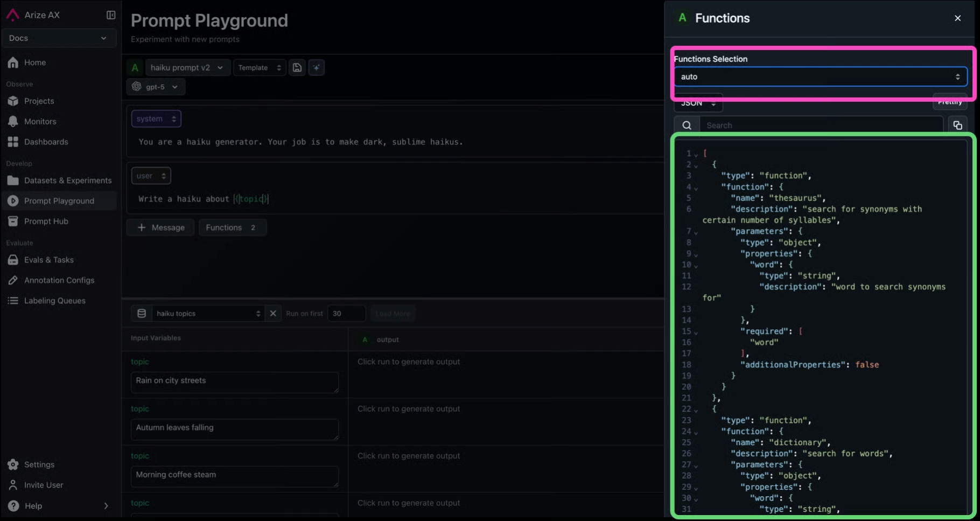
Task: Open the Docs workspace dropdown
Action: [x=58, y=38]
